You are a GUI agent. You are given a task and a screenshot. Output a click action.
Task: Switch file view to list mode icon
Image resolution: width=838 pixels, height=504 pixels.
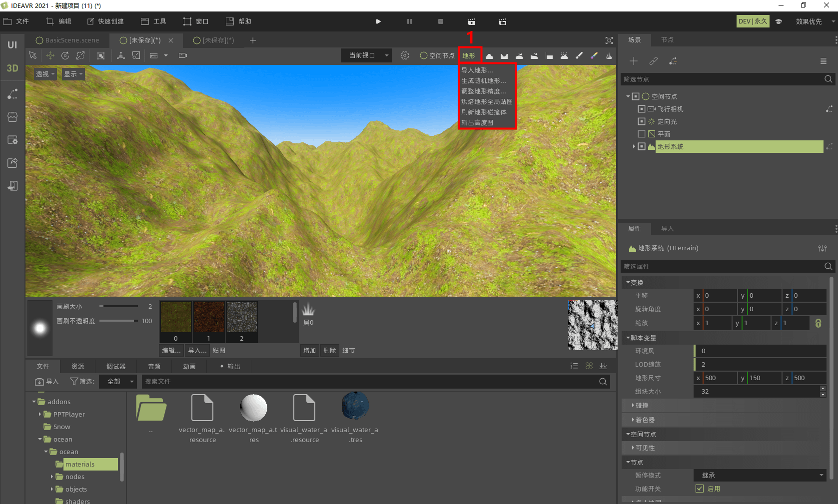point(574,366)
